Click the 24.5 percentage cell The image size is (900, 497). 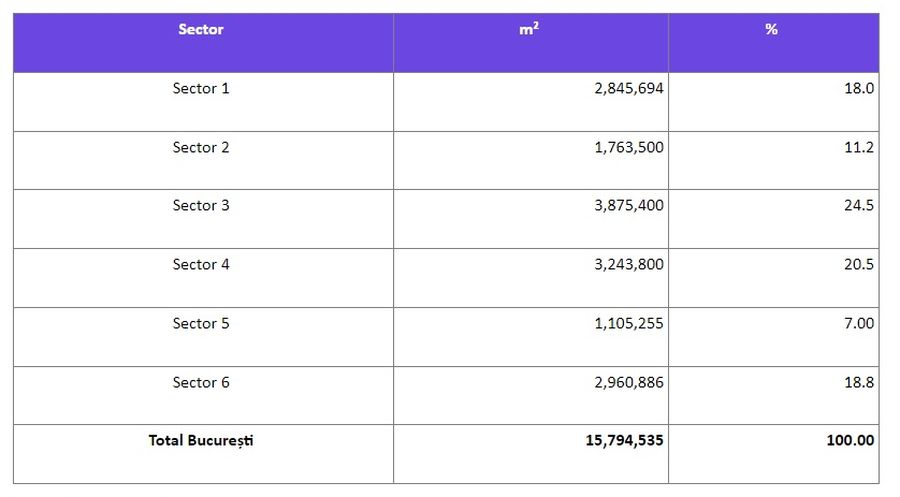859,205
